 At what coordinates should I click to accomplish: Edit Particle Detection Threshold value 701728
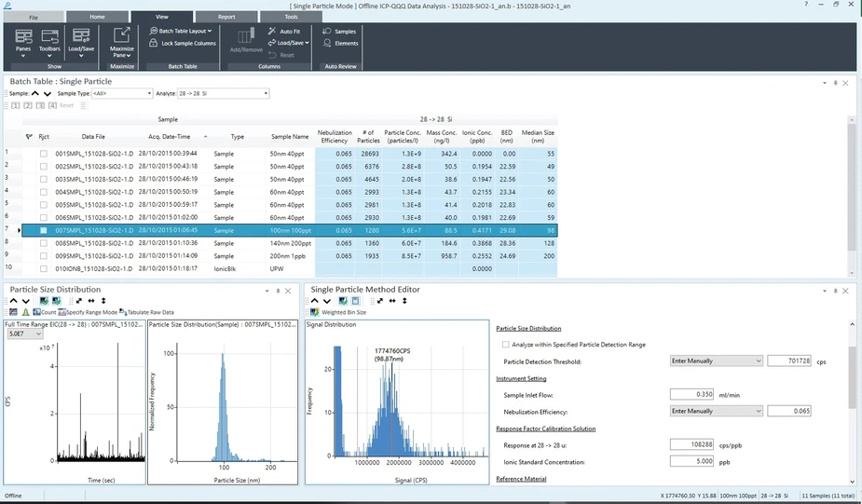point(789,361)
